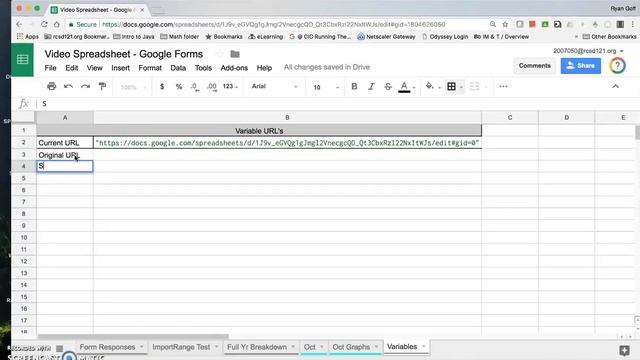640x360 pixels.
Task: Open the more number formats dropdown
Action: pyautogui.click(x=230, y=87)
